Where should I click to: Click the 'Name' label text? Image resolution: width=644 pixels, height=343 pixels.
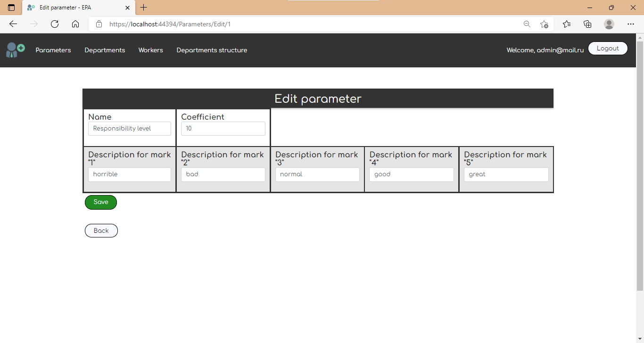(100, 117)
